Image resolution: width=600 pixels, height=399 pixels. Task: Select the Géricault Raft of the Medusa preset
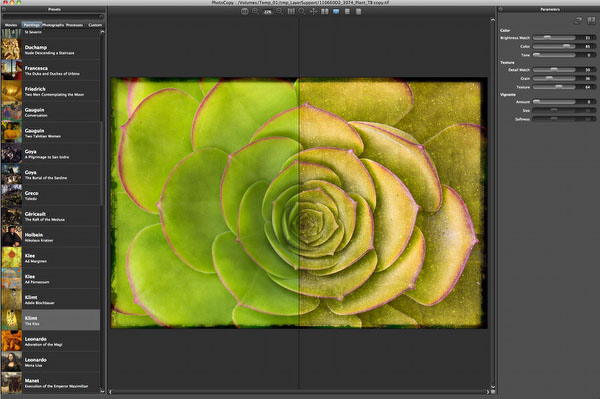[50, 216]
